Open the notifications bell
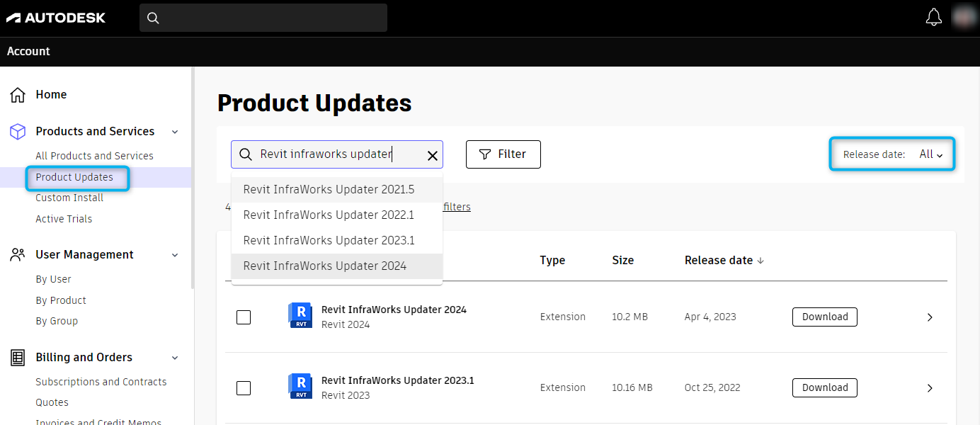The image size is (980, 425). pyautogui.click(x=934, y=18)
